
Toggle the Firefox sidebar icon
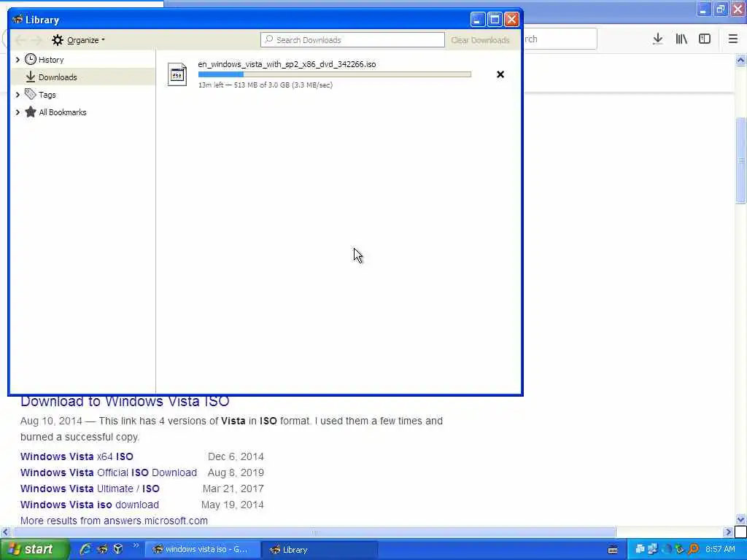pos(705,39)
